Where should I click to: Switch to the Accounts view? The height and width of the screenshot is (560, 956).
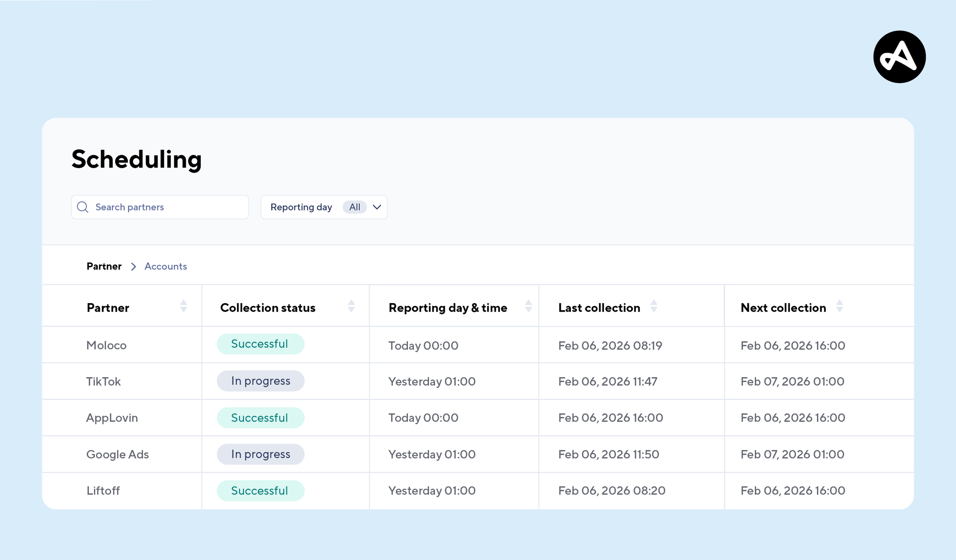[165, 266]
